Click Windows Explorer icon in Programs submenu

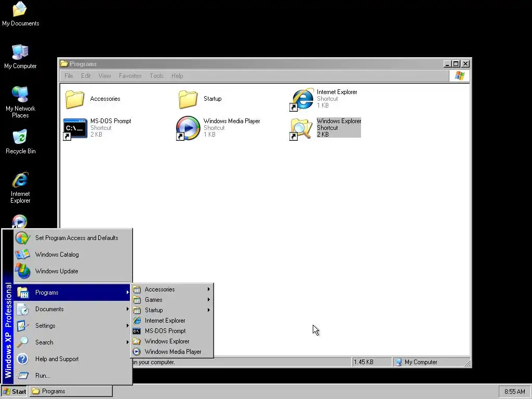(137, 341)
